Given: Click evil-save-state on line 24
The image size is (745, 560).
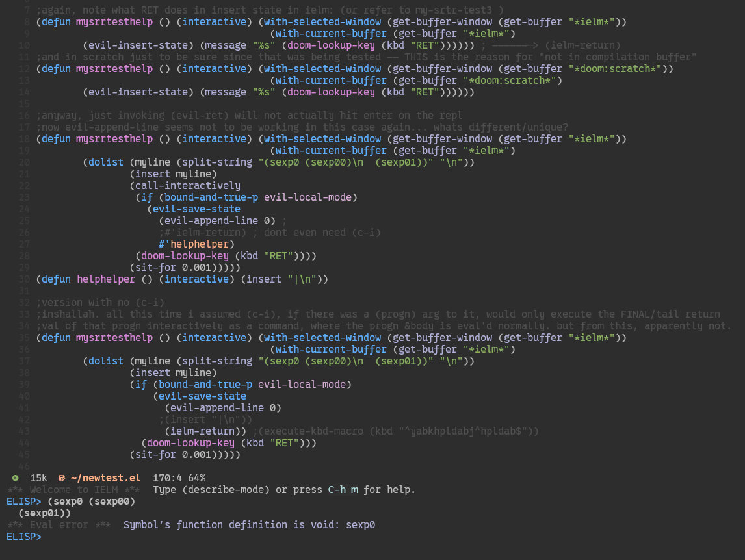Looking at the screenshot, I should click(196, 209).
